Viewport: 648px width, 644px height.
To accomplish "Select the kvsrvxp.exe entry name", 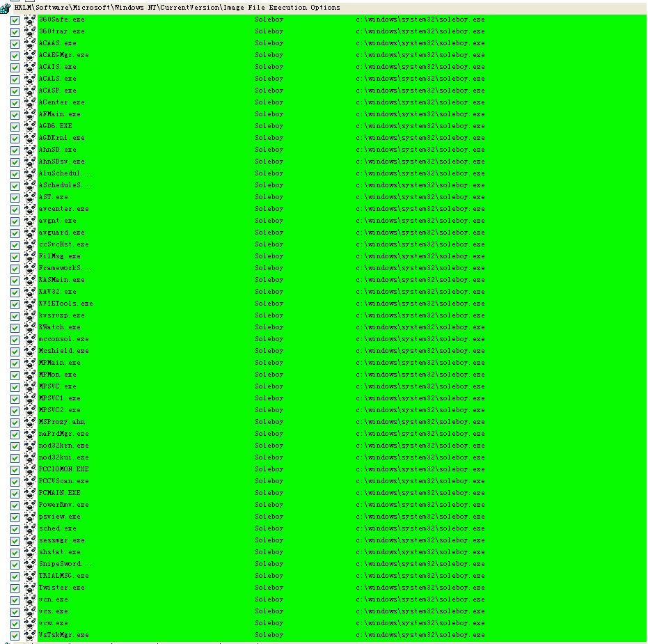I will pyautogui.click(x=61, y=315).
